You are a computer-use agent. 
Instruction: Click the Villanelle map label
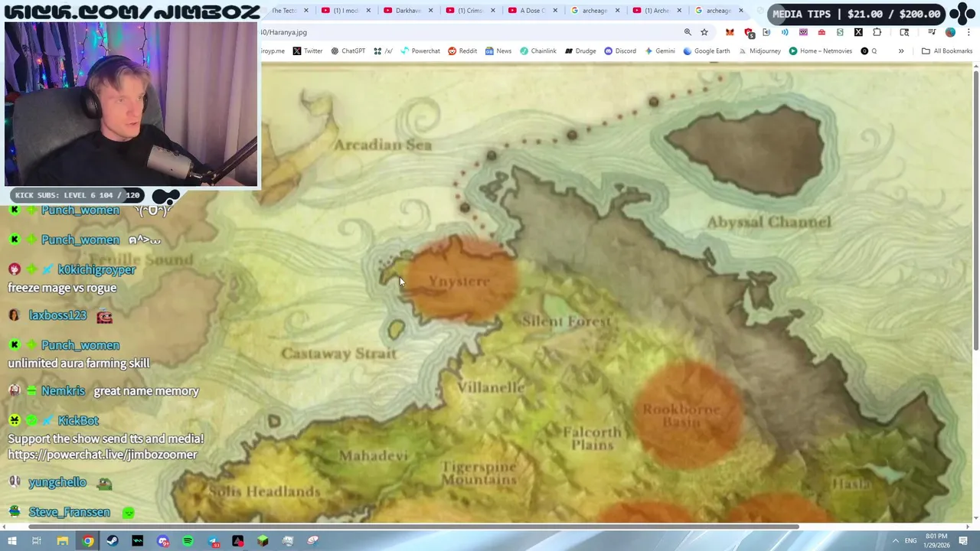point(491,387)
